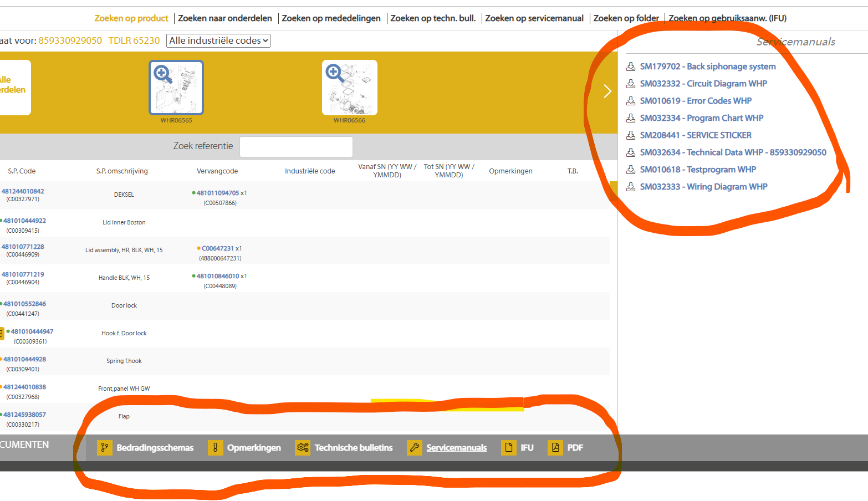Open the Zoeken op servicemanual tab
Image resolution: width=868 pixels, height=501 pixels.
click(534, 18)
